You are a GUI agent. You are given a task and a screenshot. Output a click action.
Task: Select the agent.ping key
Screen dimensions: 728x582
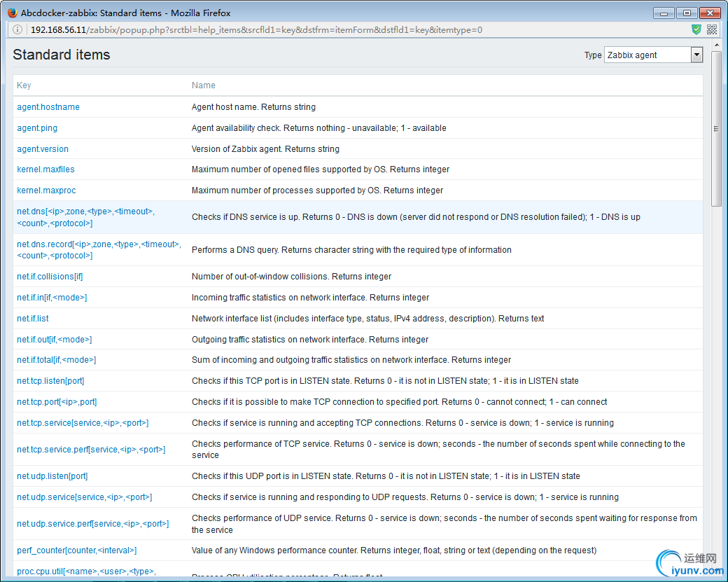tap(37, 127)
